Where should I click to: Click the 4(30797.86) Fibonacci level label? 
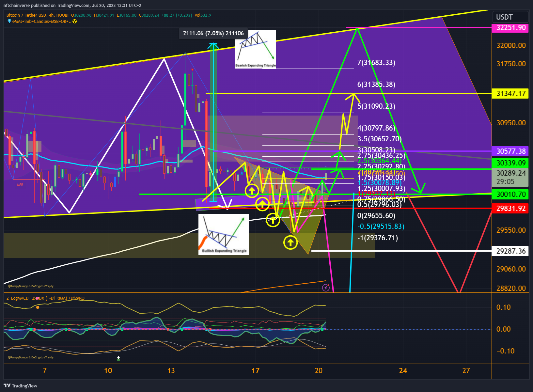[x=376, y=128]
